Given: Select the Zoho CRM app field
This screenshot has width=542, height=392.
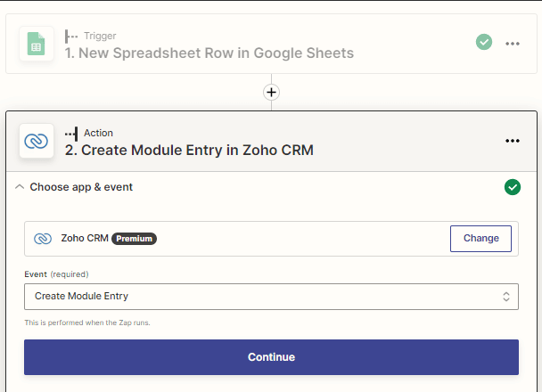Looking at the screenshot, I should [271, 239].
